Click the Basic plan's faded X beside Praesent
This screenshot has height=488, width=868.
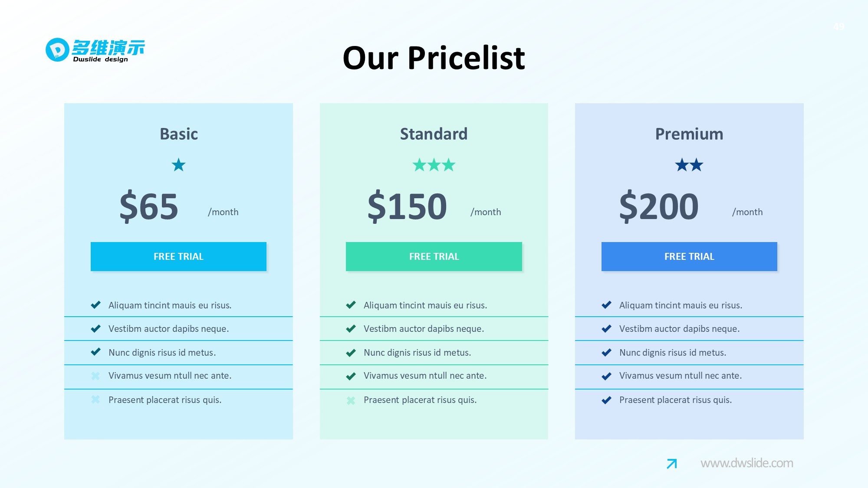95,400
